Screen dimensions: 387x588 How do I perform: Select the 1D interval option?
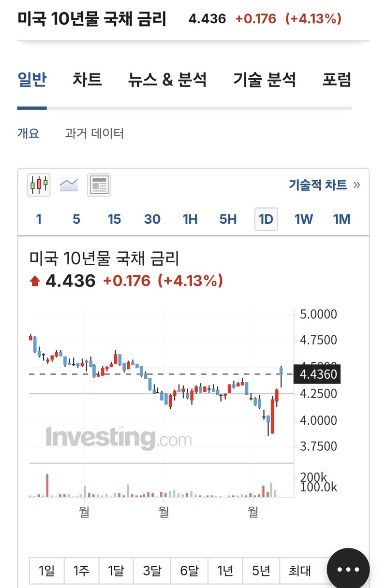[266, 219]
